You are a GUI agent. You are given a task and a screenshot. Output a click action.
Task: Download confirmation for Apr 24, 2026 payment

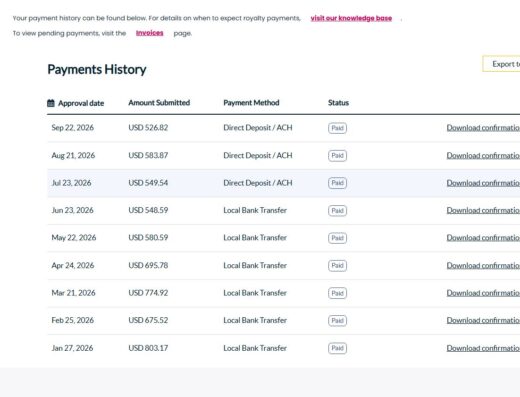click(x=483, y=266)
